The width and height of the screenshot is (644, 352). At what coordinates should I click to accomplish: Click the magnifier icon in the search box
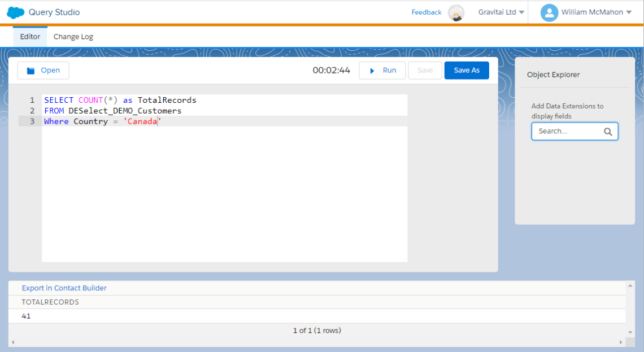coord(608,131)
